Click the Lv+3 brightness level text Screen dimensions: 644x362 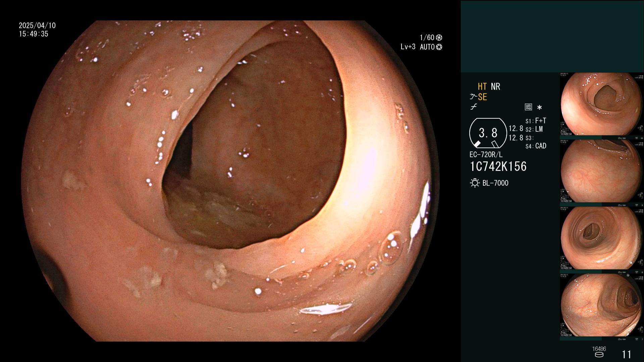408,47
